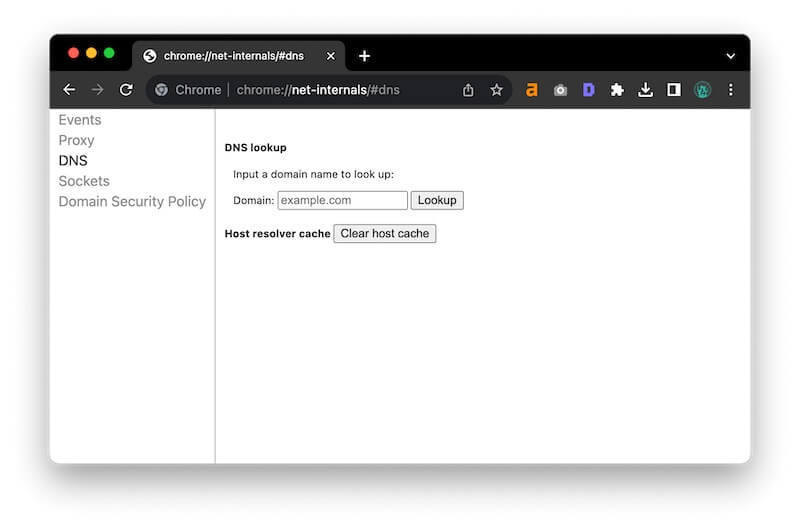Toggle the side panel icon
800x529 pixels.
coord(674,90)
